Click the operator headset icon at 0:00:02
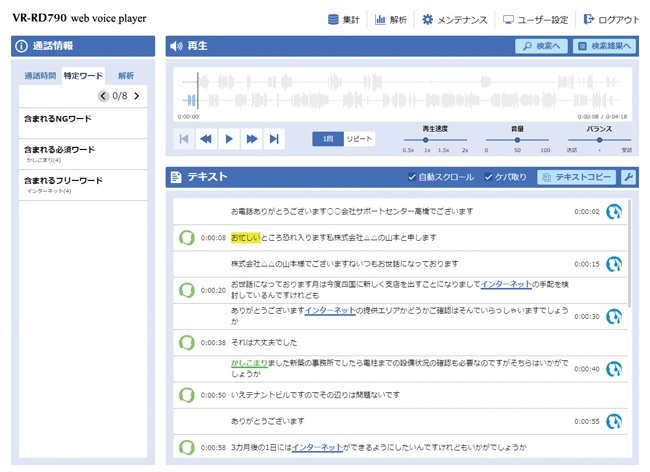 pyautogui.click(x=614, y=211)
